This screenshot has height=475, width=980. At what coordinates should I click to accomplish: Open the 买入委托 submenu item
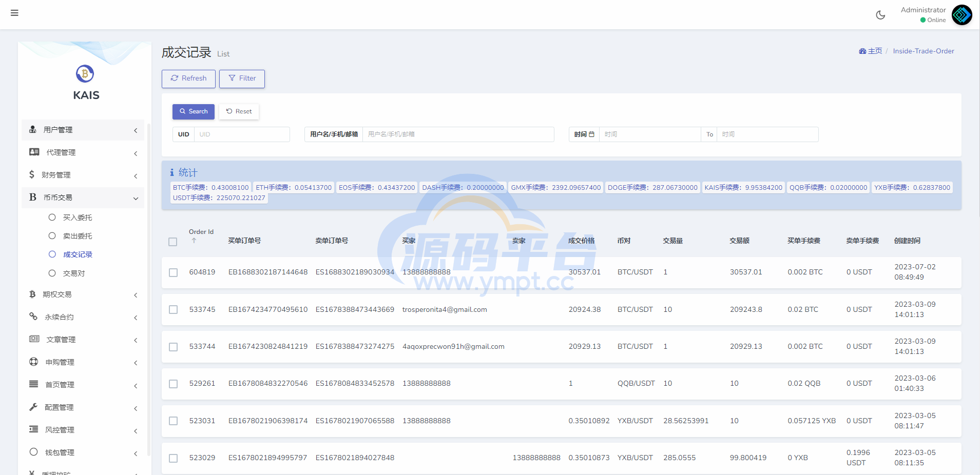(78, 217)
